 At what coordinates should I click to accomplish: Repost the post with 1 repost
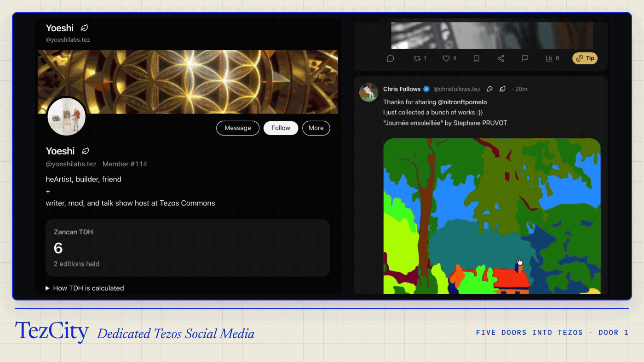pyautogui.click(x=420, y=58)
